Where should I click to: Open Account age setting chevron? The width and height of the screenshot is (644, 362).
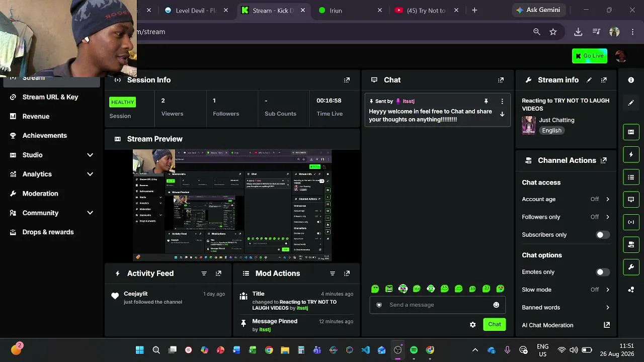(607, 199)
